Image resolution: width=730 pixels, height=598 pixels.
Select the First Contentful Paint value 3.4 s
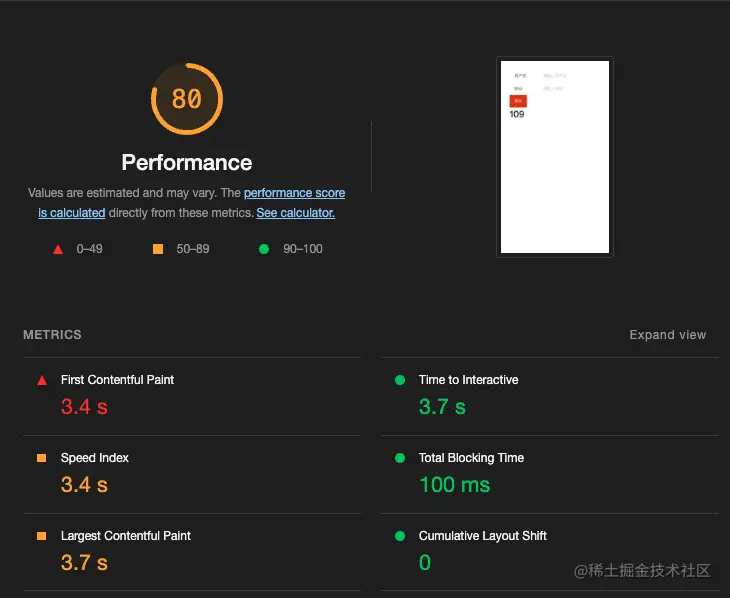tap(84, 407)
